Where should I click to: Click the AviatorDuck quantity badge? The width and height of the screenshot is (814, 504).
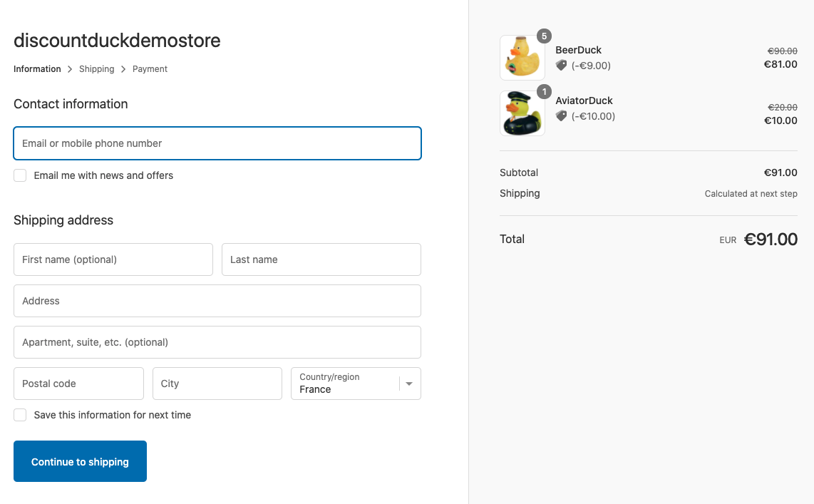[544, 92]
